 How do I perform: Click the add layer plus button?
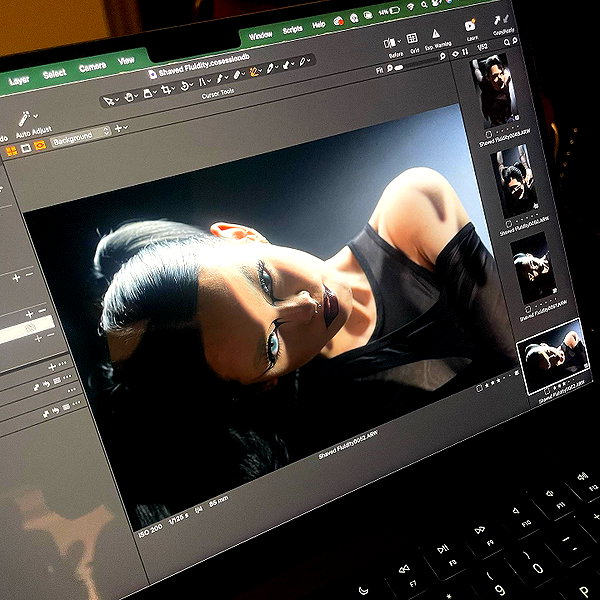tap(118, 129)
